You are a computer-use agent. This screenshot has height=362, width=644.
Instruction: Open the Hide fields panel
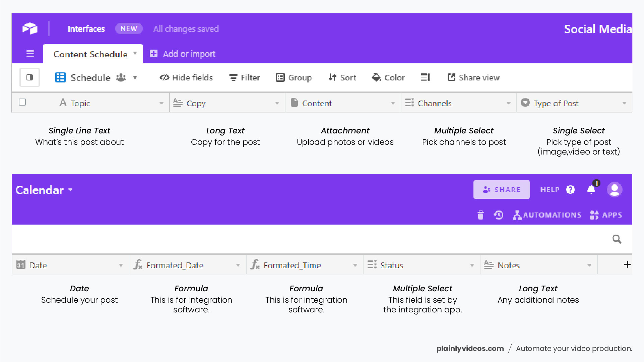[186, 77]
